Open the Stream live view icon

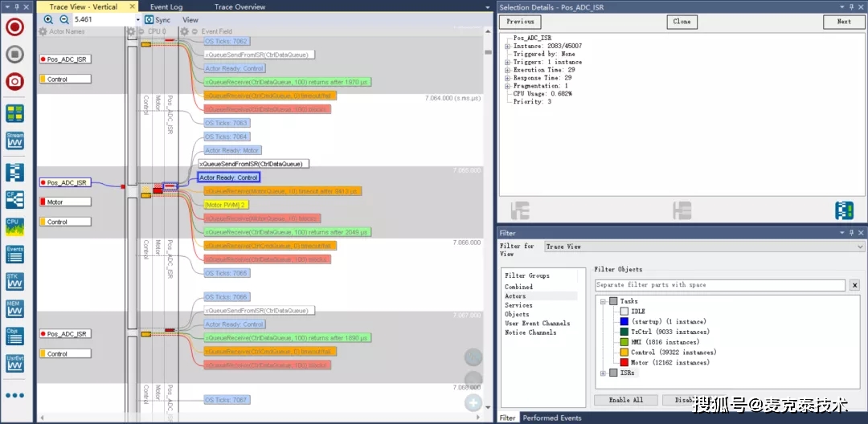tap(15, 141)
